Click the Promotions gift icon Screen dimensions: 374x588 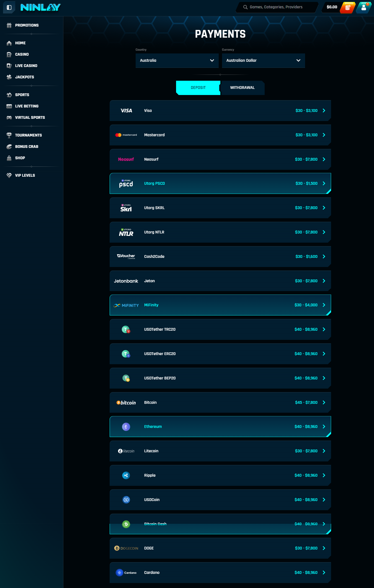point(9,25)
